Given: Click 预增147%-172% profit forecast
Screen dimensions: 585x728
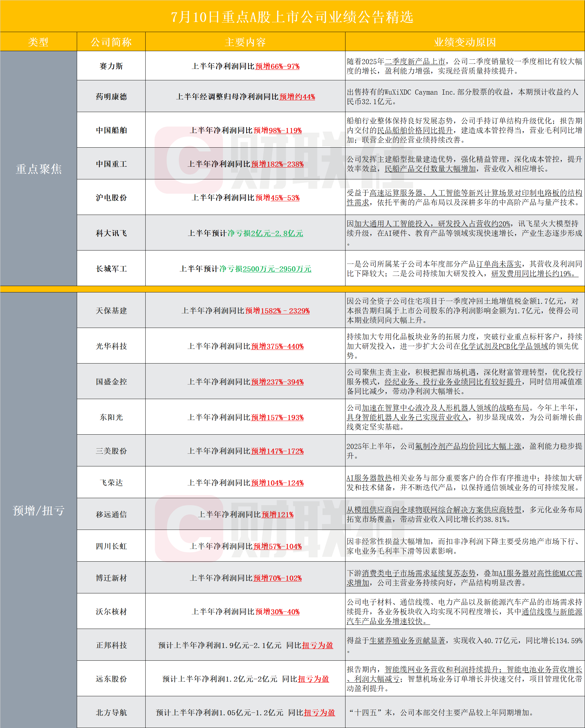Looking at the screenshot, I should pyautogui.click(x=277, y=451).
